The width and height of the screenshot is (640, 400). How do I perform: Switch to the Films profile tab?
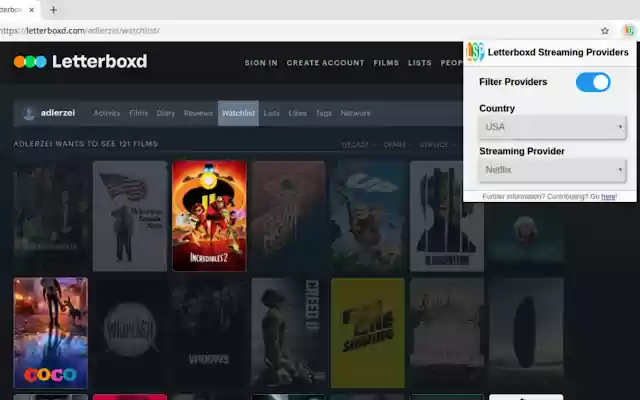pyautogui.click(x=138, y=113)
